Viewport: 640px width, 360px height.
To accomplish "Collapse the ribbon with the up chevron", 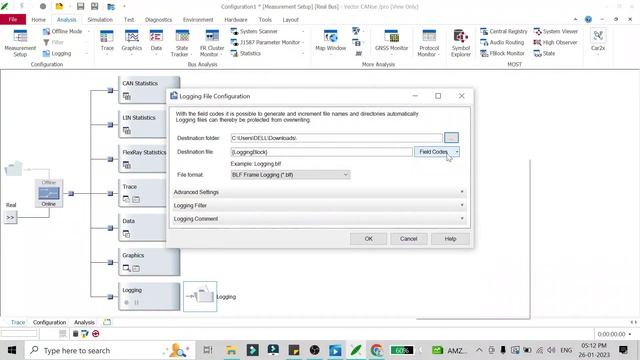I will (x=575, y=19).
